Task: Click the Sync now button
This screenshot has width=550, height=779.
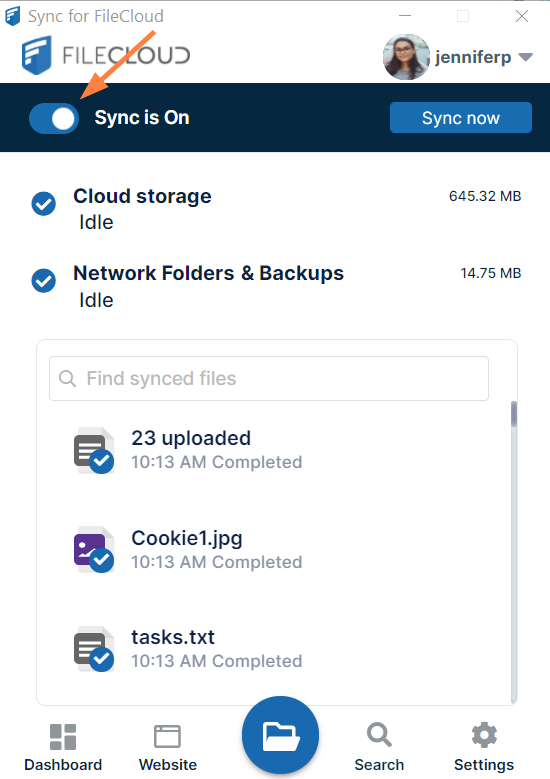Action: (x=461, y=118)
